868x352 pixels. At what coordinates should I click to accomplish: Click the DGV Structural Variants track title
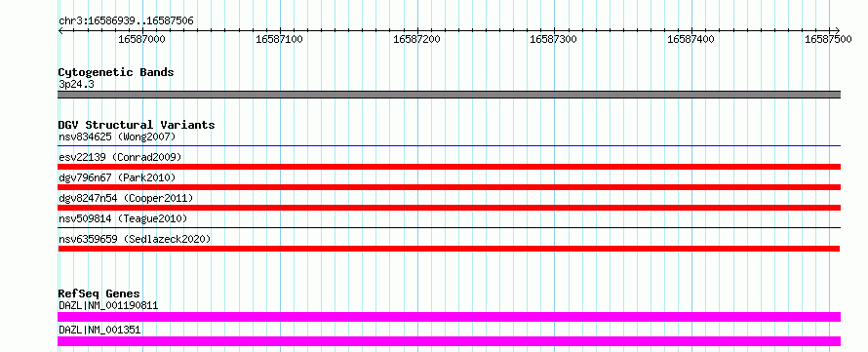pos(137,125)
